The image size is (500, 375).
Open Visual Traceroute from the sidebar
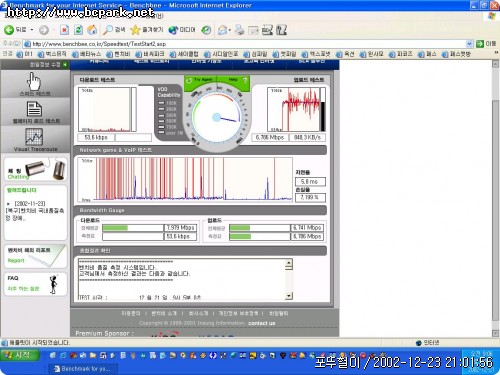pyautogui.click(x=35, y=140)
